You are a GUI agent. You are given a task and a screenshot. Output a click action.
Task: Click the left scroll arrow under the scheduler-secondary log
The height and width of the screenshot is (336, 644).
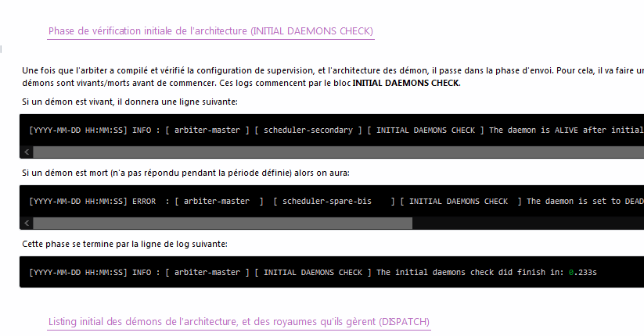(x=25, y=152)
